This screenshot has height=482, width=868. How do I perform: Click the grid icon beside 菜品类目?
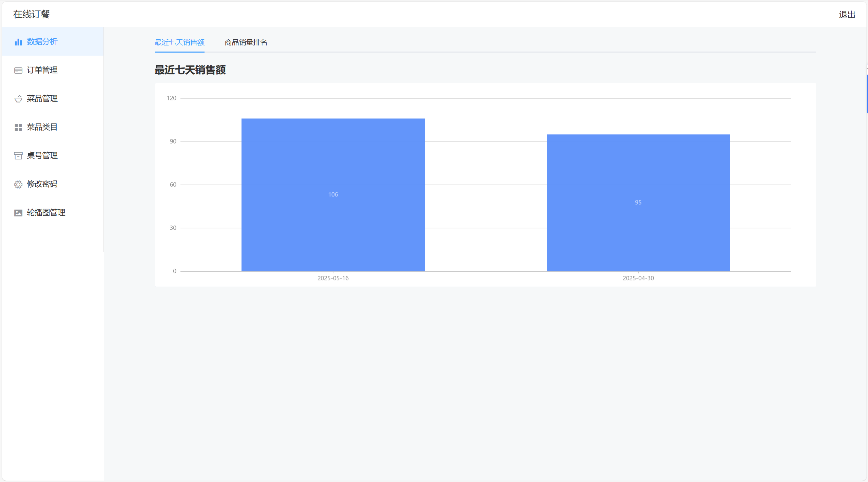(18, 127)
